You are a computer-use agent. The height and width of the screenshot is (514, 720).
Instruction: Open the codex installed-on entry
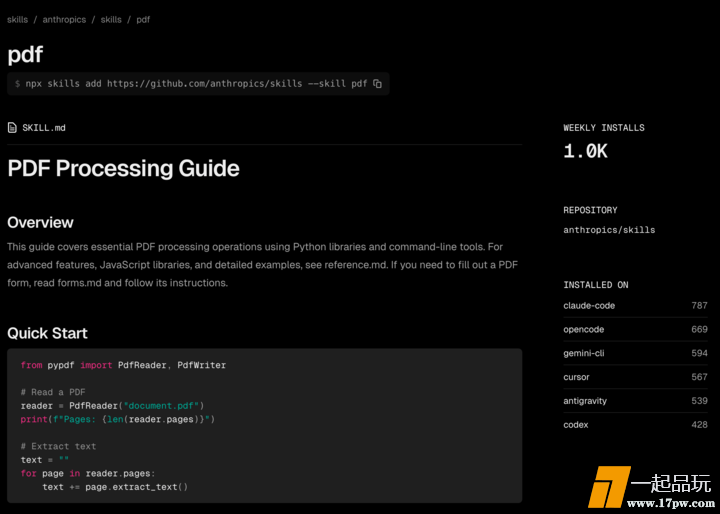point(576,425)
